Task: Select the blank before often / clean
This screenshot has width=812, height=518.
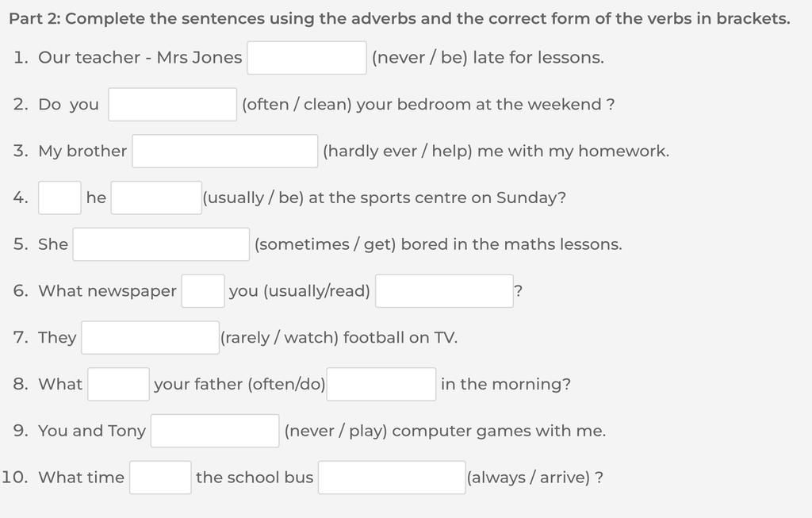Action: [172, 104]
